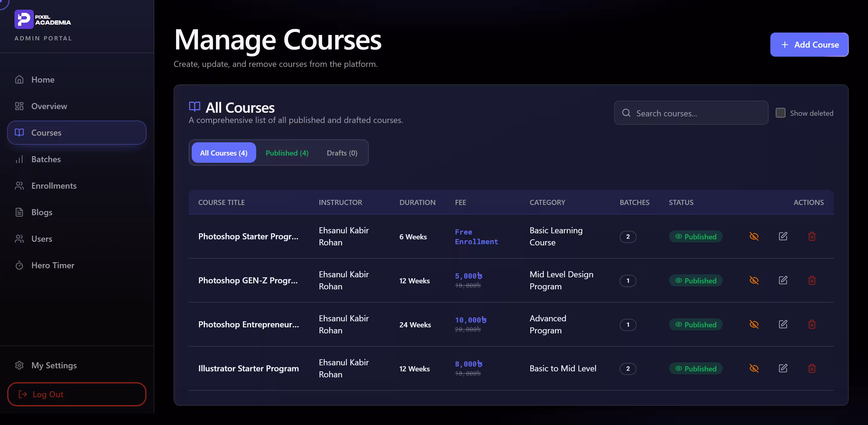This screenshot has width=868, height=425.
Task: Unpublish Photoshop Starter Program via eye-off icon
Action: coord(754,236)
